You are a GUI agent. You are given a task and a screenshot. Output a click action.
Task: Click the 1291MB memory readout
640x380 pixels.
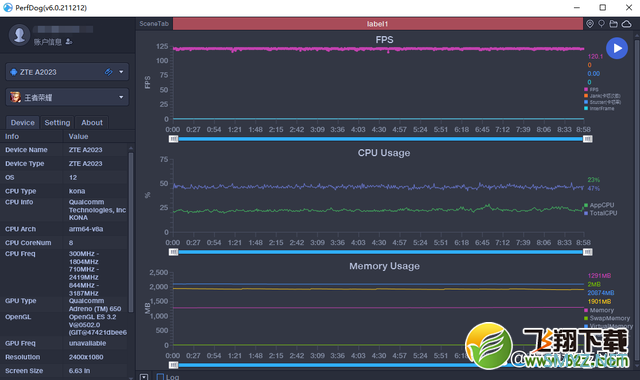pos(599,276)
